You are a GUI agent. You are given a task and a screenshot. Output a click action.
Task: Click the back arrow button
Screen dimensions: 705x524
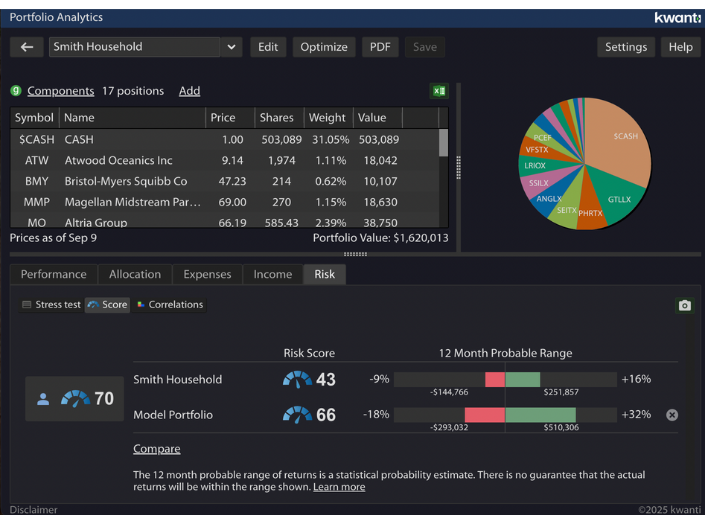point(27,47)
